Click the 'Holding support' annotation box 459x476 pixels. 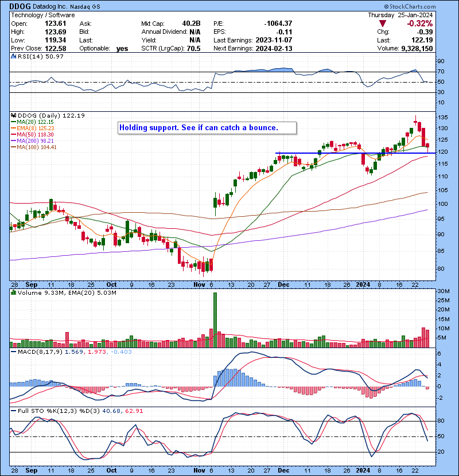207,128
